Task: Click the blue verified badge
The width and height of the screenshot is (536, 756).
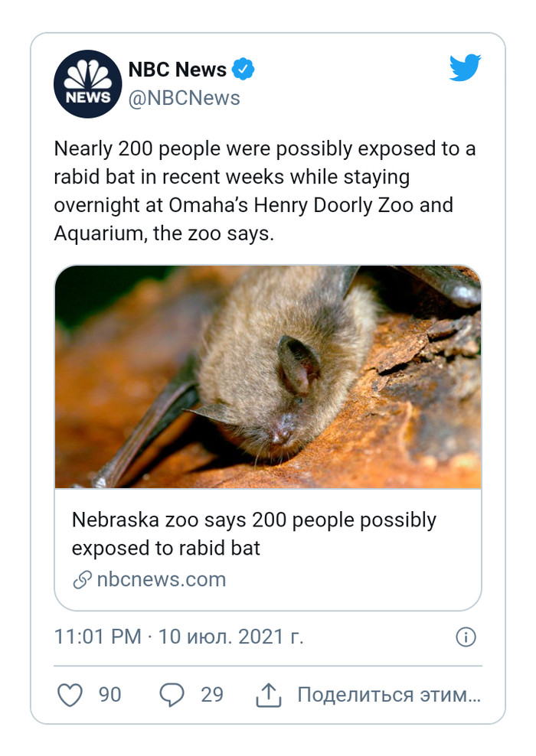Action: (243, 70)
